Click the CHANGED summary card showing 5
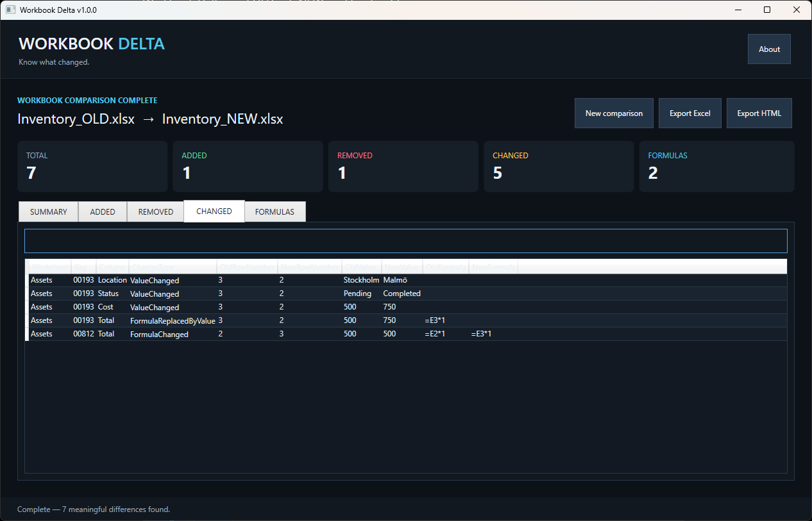This screenshot has height=521, width=812. click(x=559, y=167)
